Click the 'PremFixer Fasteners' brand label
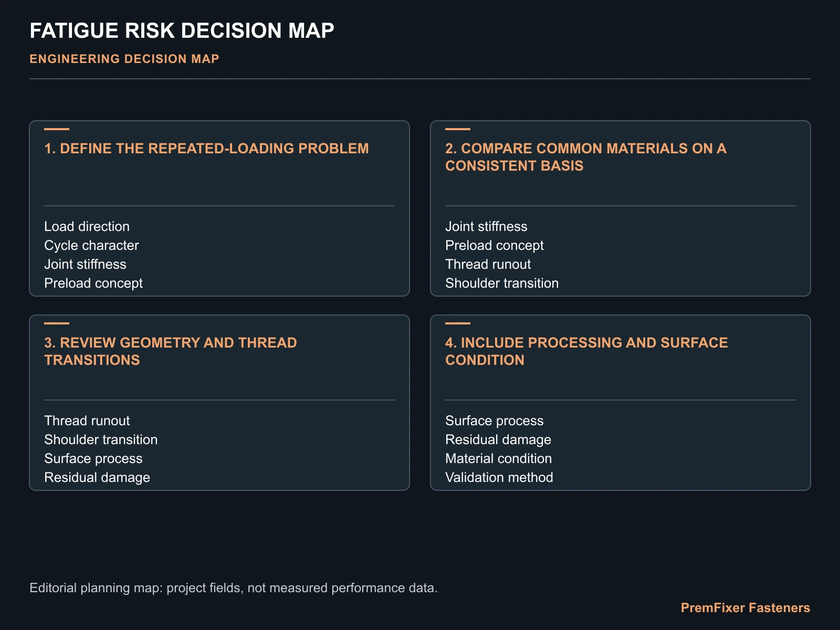 [x=745, y=608]
